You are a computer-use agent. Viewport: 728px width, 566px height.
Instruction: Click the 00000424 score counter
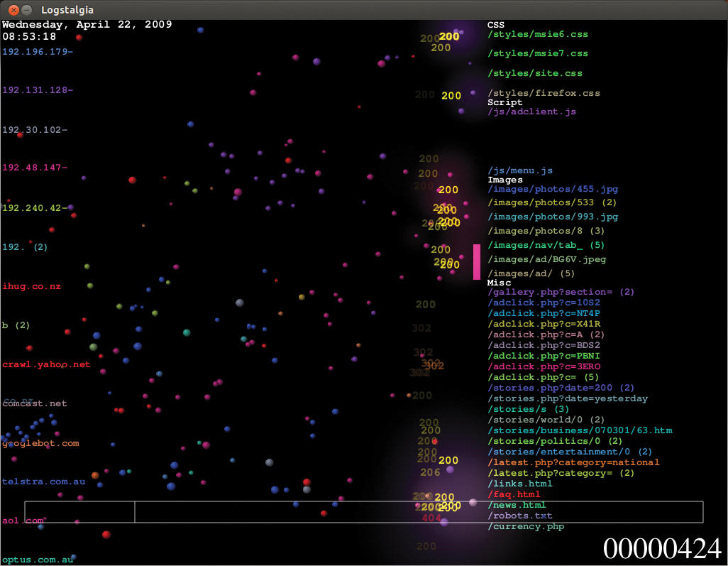(662, 549)
